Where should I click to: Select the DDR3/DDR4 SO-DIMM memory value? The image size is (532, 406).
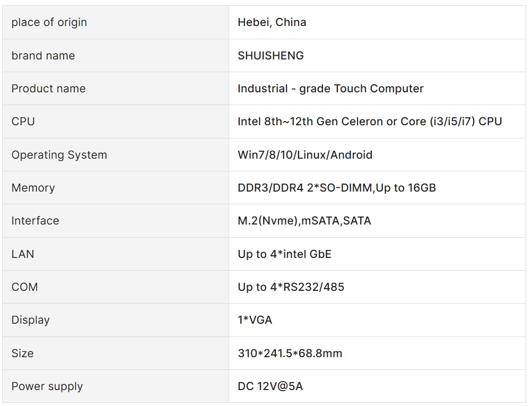click(x=337, y=188)
